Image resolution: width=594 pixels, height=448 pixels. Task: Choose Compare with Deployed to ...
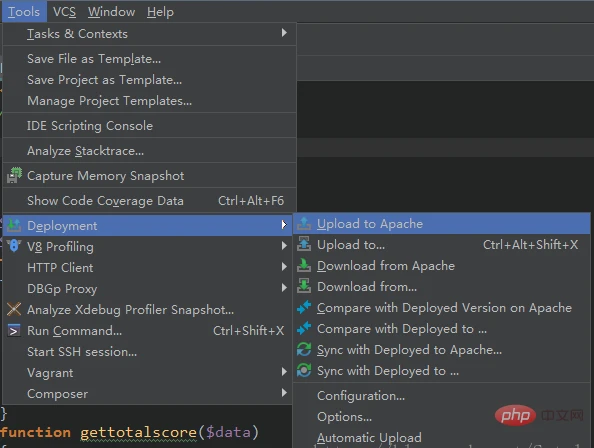pyautogui.click(x=442, y=329)
